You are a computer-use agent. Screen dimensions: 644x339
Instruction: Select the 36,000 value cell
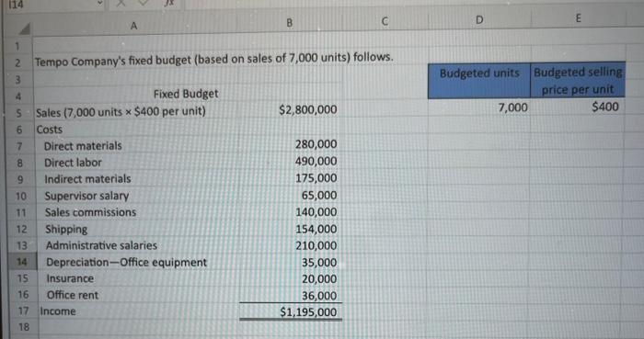pyautogui.click(x=319, y=296)
